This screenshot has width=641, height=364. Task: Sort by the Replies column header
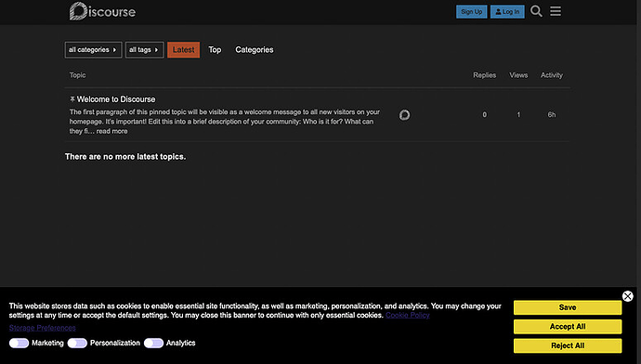[484, 75]
